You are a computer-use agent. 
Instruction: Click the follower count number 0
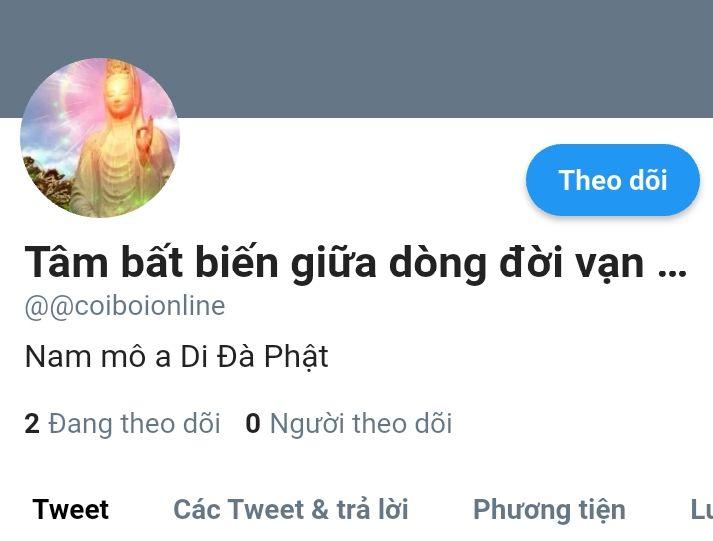[x=253, y=424]
